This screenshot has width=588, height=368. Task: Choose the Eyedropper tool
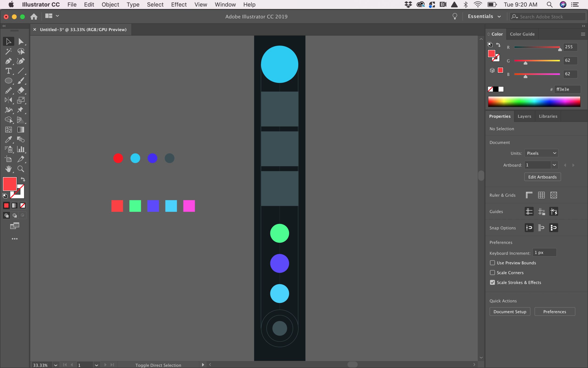pyautogui.click(x=8, y=139)
